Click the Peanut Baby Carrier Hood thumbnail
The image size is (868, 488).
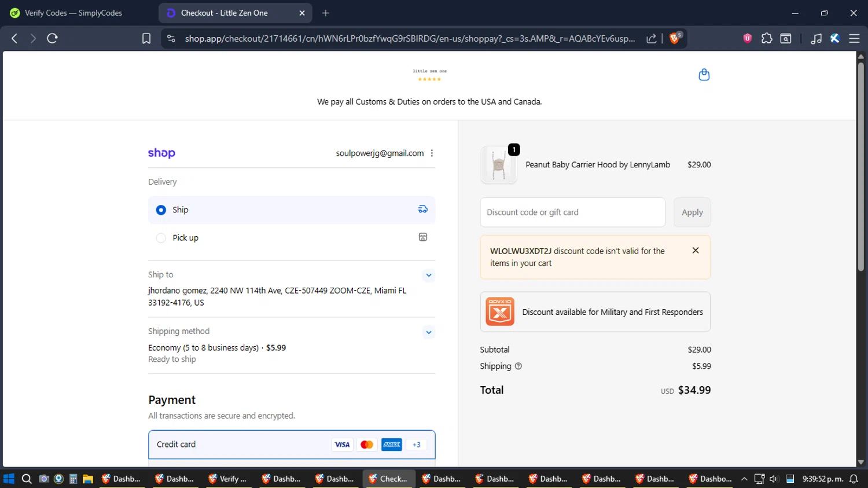click(x=499, y=165)
